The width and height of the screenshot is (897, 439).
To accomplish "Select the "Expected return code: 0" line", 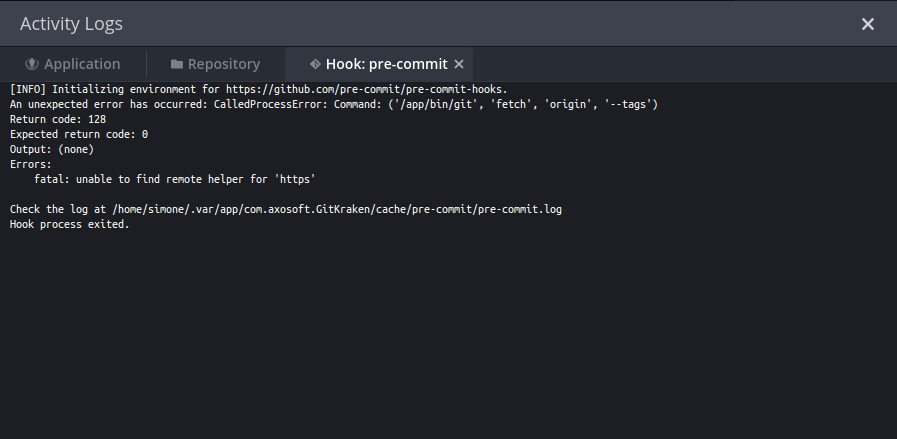I will click(79, 135).
